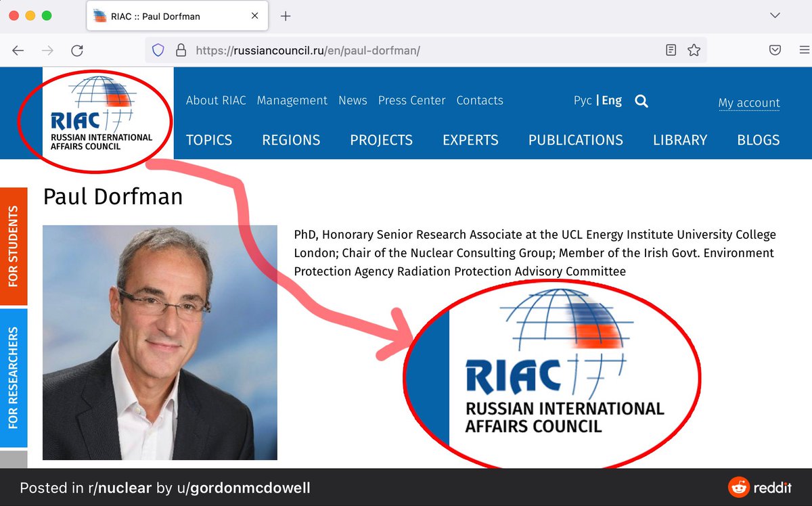Minimize the window with yellow button
This screenshot has height=506, width=812.
(x=30, y=16)
